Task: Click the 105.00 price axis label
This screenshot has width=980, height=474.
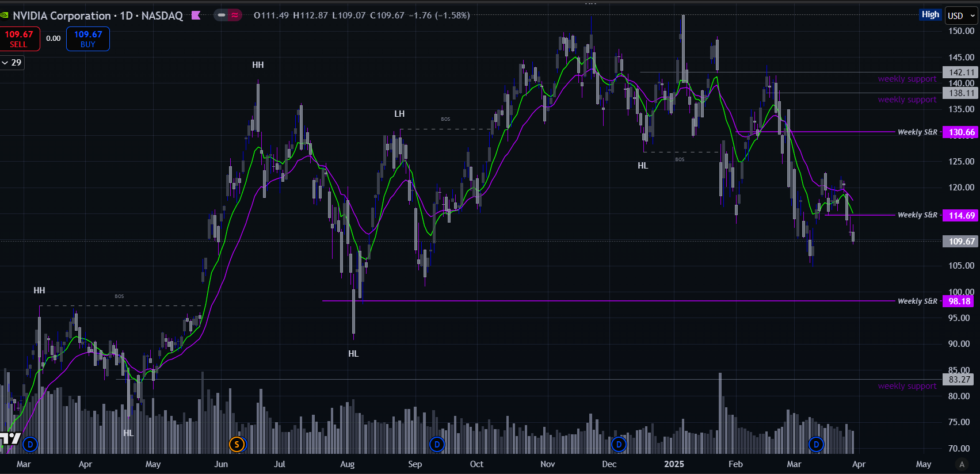Action: click(961, 266)
